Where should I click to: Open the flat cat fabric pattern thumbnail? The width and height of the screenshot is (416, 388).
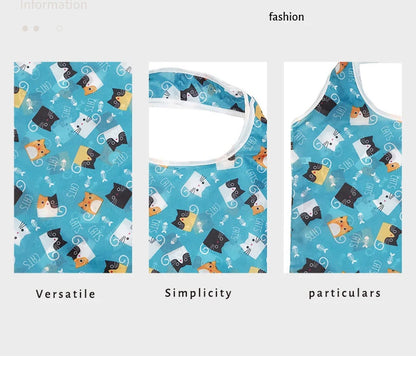73,167
